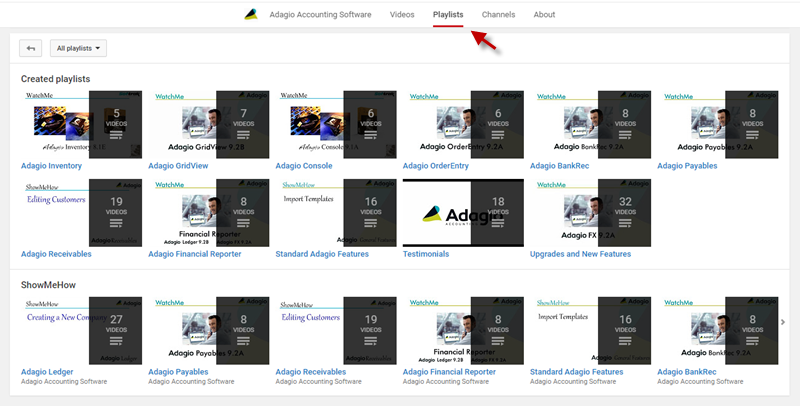Click the Adagio Ledger link in ShowMeHow

47,372
